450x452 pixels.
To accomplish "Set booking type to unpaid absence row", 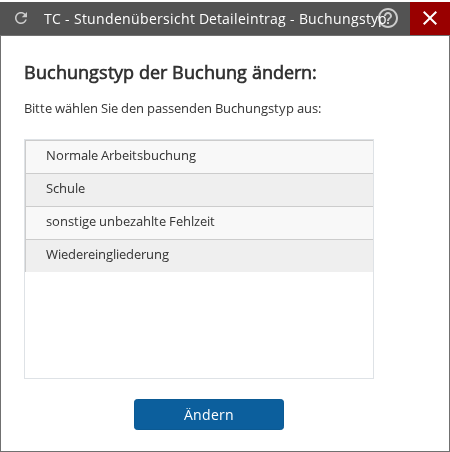I will click(x=199, y=223).
